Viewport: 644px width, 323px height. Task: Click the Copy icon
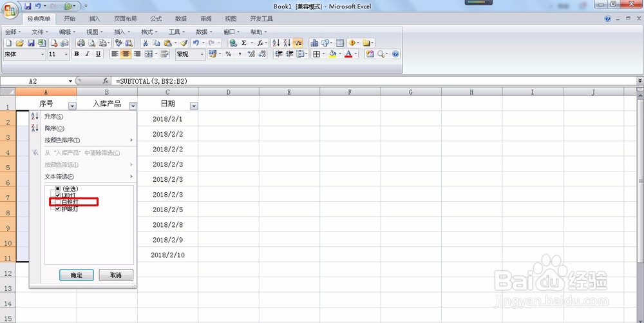156,43
